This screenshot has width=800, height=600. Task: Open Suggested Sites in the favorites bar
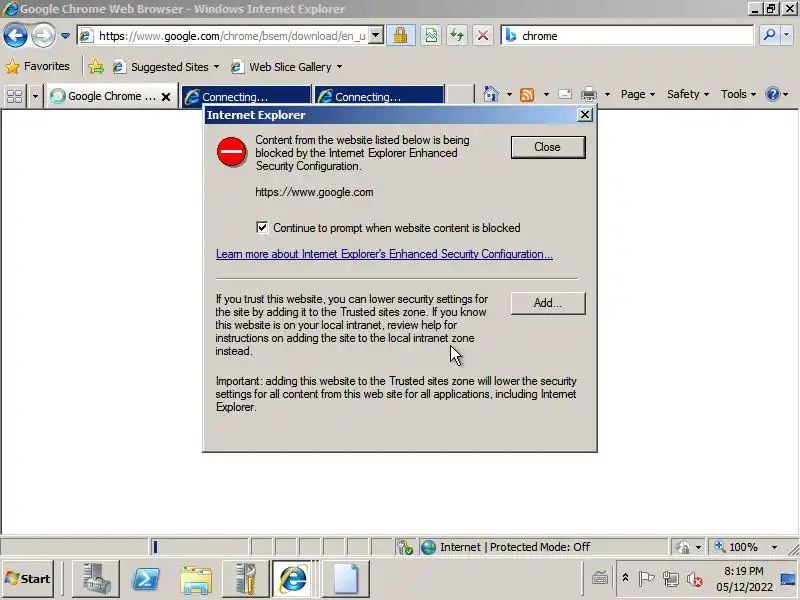coord(166,67)
